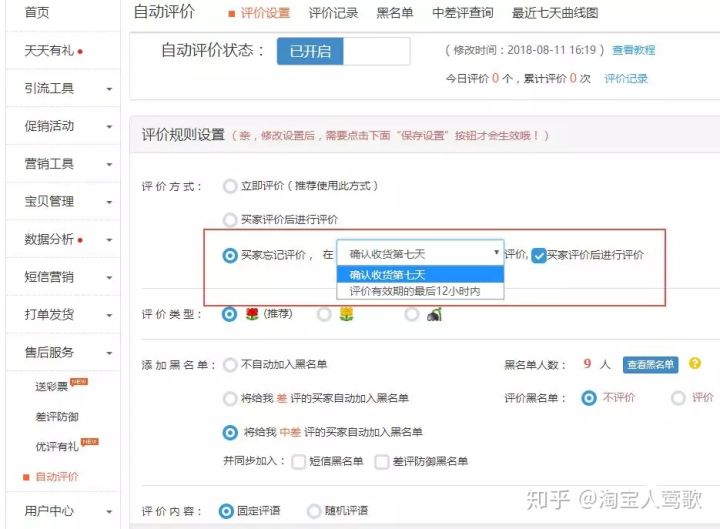Open the 黑名单 tab
Viewport: 720px width, 529px height.
pyautogui.click(x=394, y=14)
